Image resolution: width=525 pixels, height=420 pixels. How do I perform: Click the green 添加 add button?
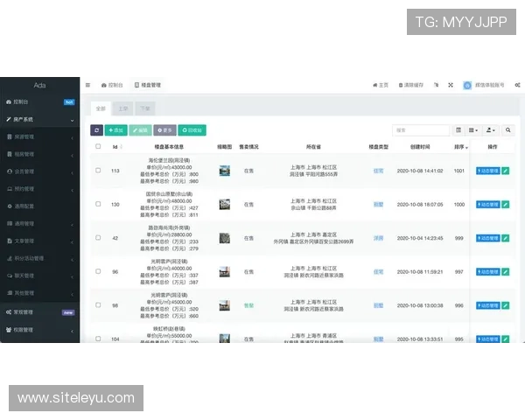coord(115,129)
